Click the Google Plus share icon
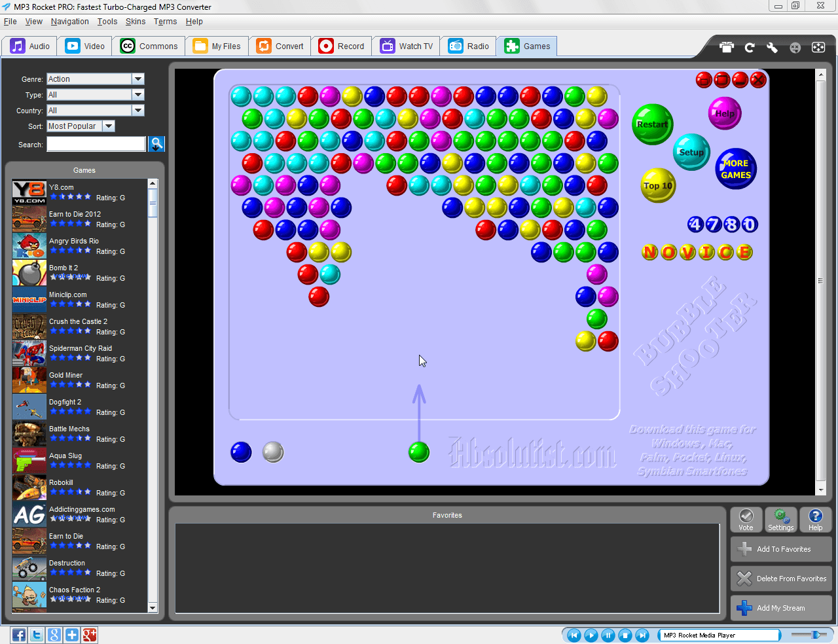Screen dimensions: 838x644 (x=90, y=635)
